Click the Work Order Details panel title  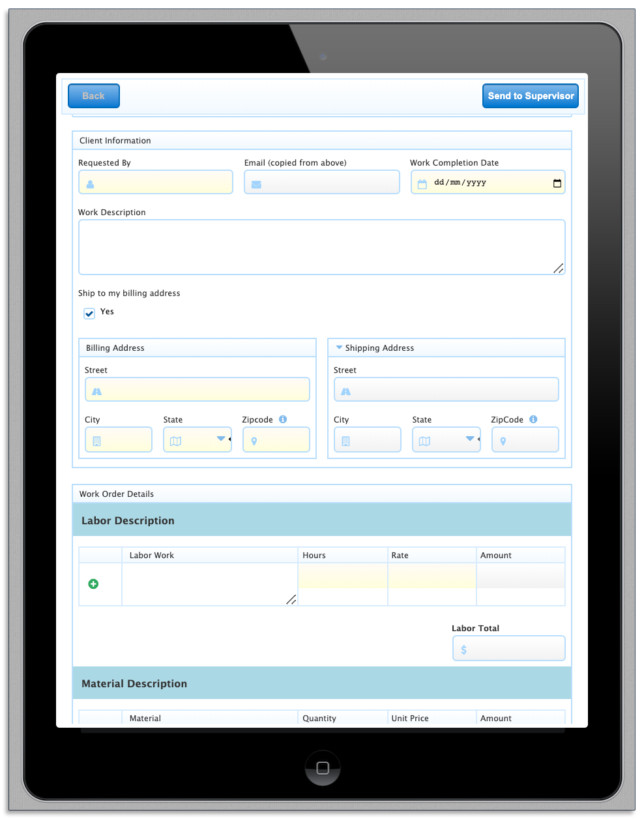pyautogui.click(x=117, y=494)
